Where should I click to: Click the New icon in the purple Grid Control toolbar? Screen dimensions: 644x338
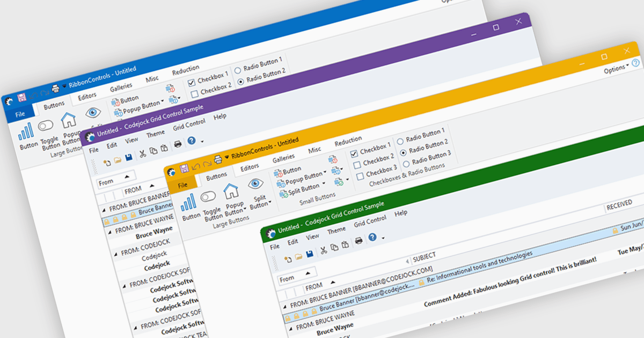click(107, 163)
